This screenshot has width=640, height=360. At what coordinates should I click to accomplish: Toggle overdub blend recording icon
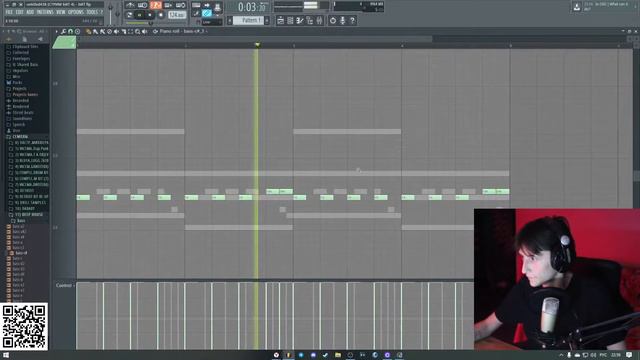(168, 5)
